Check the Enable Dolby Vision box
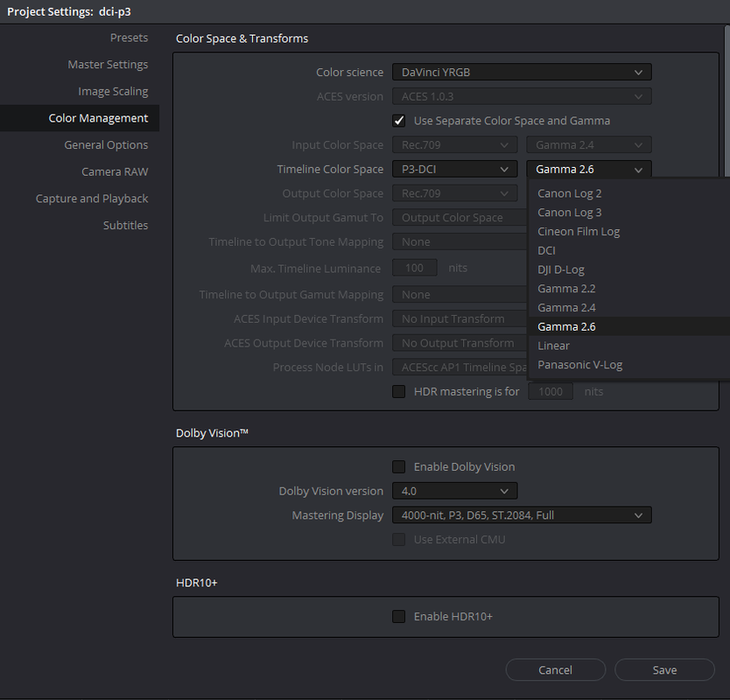Image resolution: width=730 pixels, height=700 pixels. click(399, 467)
